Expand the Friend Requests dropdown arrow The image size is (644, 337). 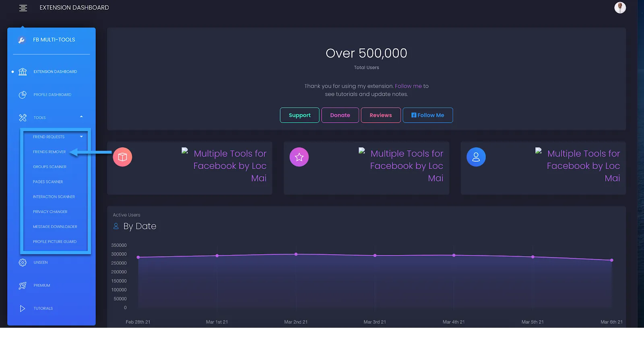click(x=81, y=137)
